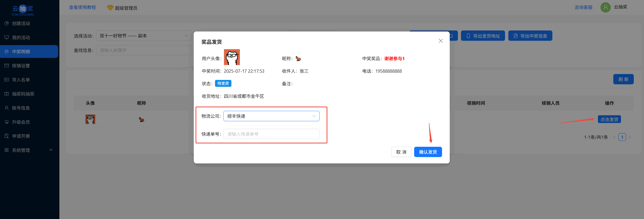644x219 pixels.
Task: Go to next page of results
Action: 630,137
